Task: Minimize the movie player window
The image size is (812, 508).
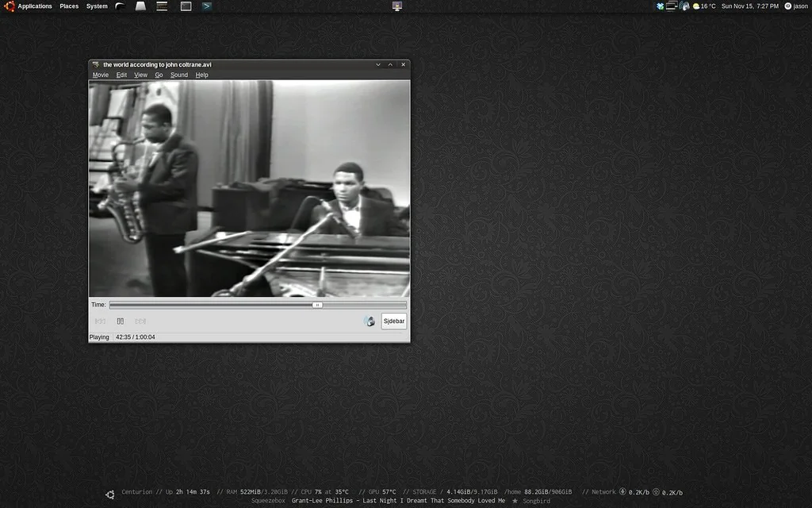Action: click(378, 65)
